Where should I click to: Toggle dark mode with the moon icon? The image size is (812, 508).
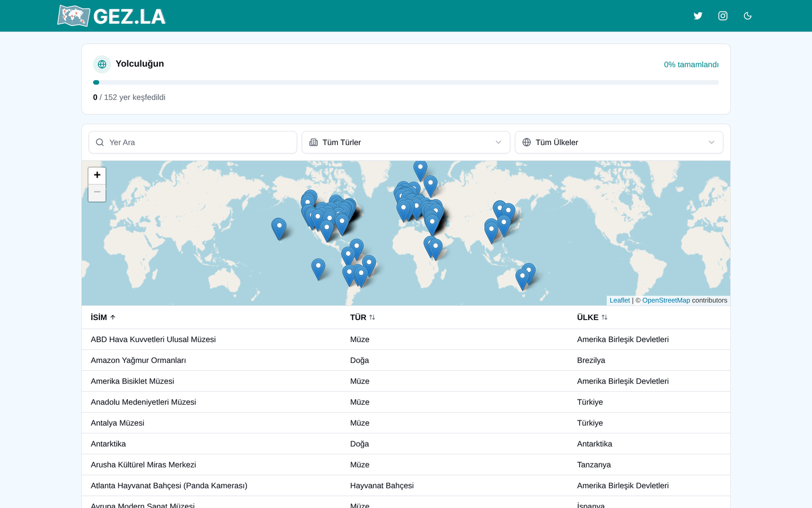(x=748, y=16)
